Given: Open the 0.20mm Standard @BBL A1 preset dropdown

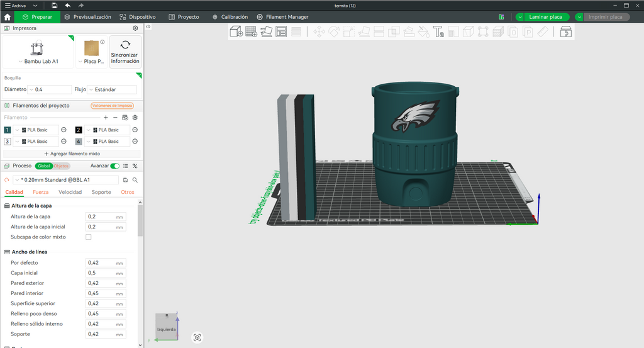Looking at the screenshot, I should click(x=65, y=180).
